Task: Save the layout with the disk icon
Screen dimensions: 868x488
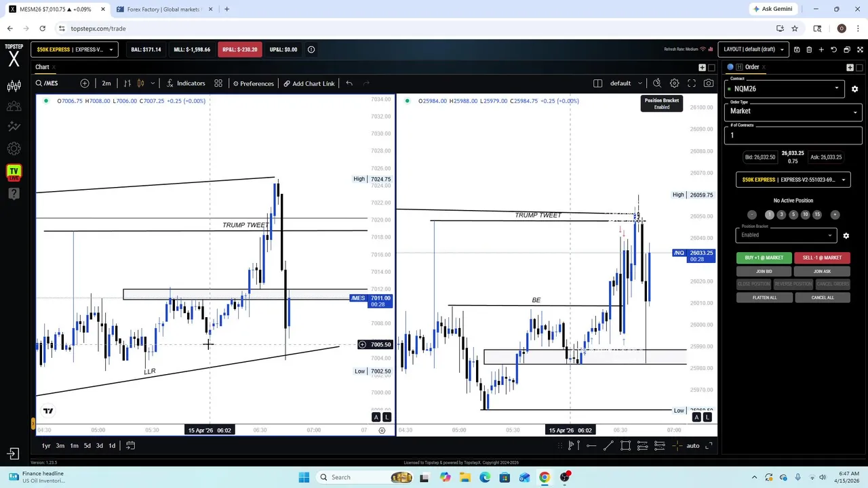Action: pyautogui.click(x=797, y=49)
